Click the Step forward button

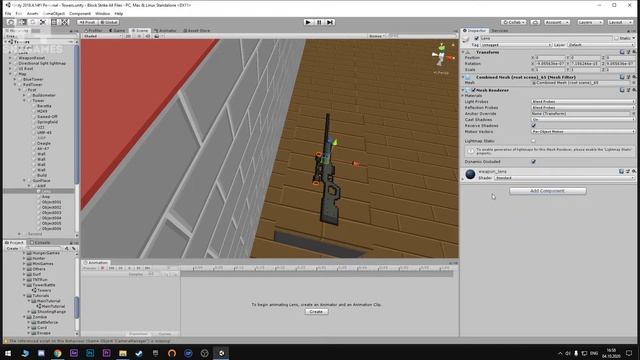point(330,22)
